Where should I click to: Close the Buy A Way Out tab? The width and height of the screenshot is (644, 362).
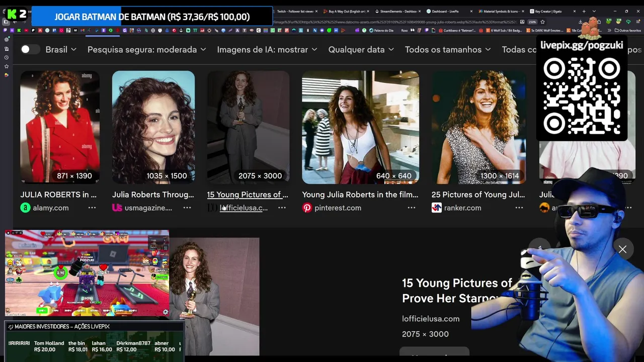[367, 11]
